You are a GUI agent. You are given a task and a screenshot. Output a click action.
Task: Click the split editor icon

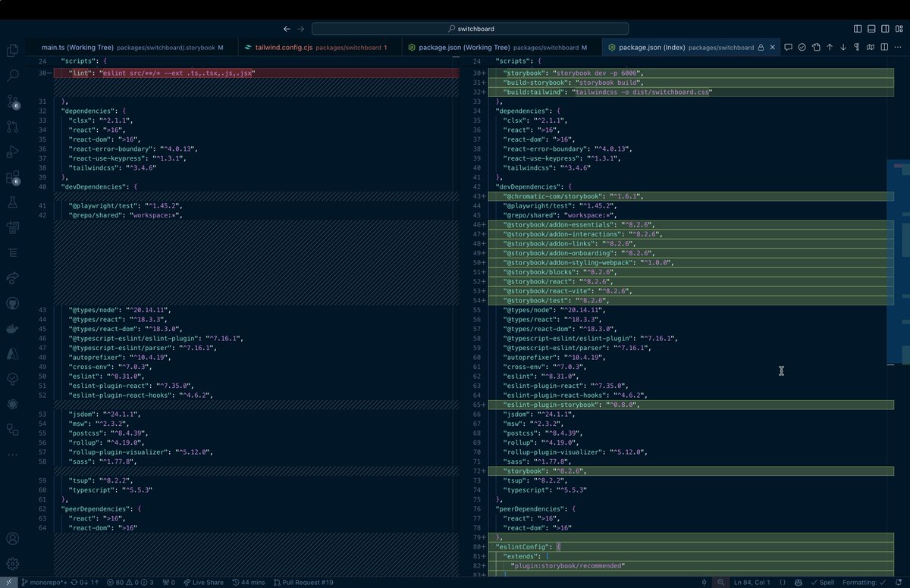click(884, 47)
